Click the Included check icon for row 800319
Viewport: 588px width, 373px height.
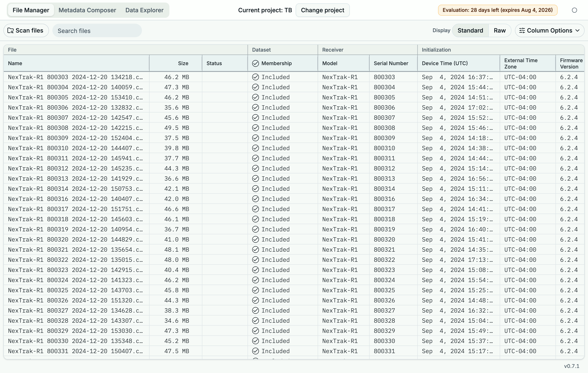tap(255, 229)
